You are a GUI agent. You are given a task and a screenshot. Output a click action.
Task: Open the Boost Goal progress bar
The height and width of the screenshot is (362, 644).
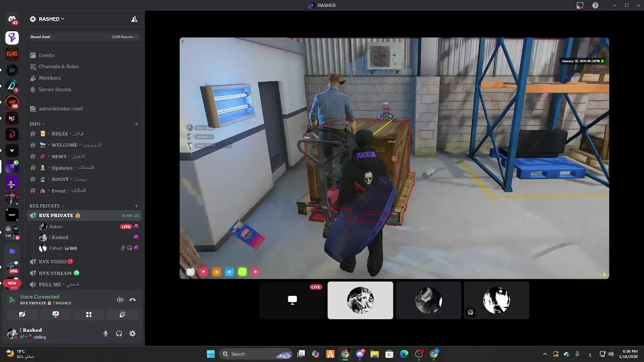click(x=84, y=37)
